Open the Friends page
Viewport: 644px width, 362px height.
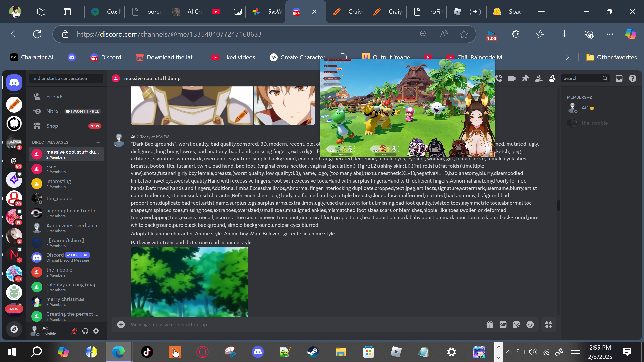(66, 97)
